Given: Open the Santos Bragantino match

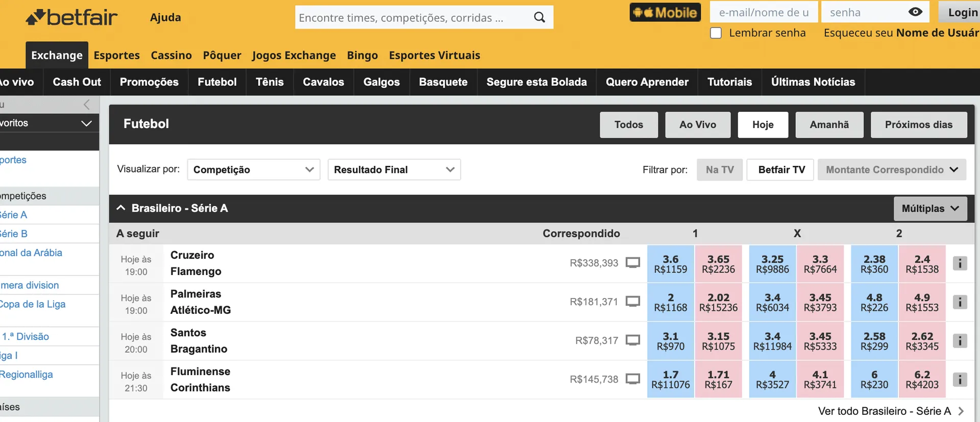Looking at the screenshot, I should pyautogui.click(x=199, y=341).
